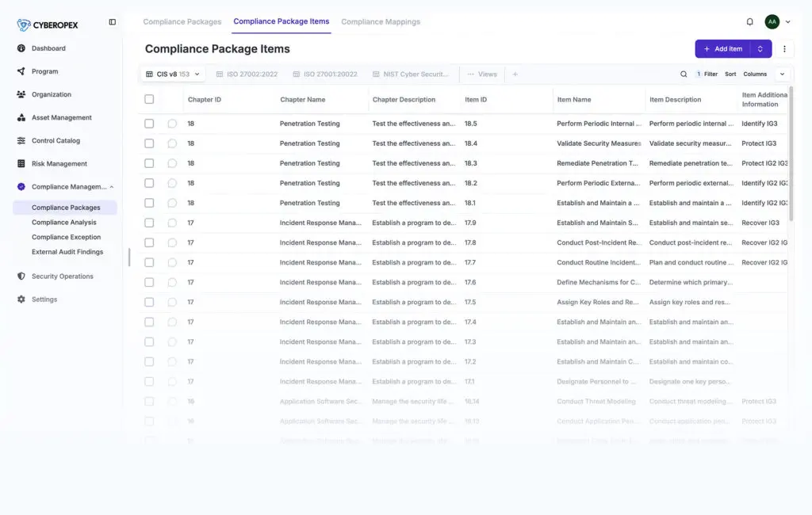Viewport: 812px width, 515px height.
Task: Click the search magnifier icon
Action: [x=684, y=74]
